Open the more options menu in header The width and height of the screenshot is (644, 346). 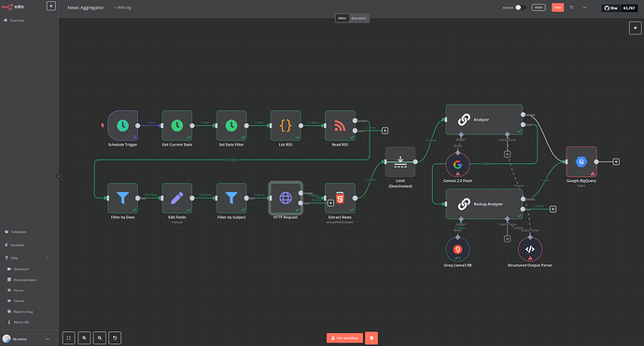click(x=584, y=7)
